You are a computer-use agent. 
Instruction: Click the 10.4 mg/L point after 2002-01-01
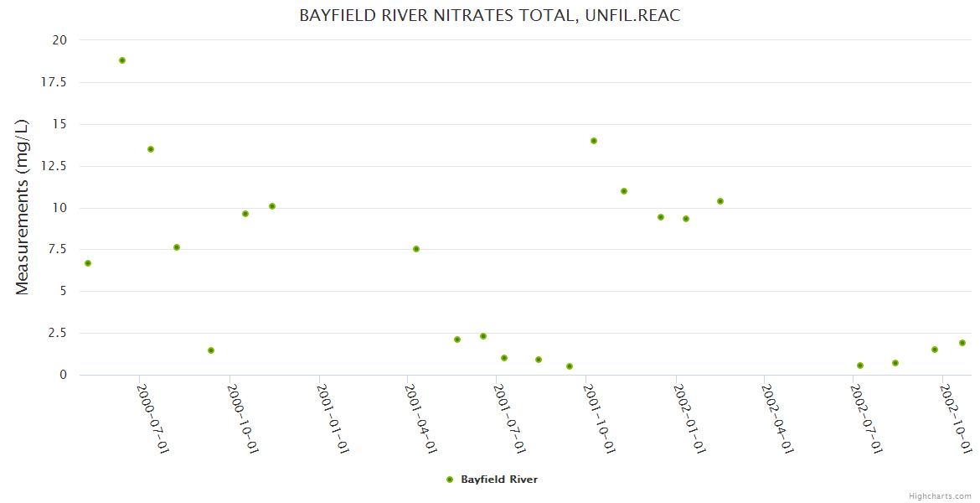(720, 201)
